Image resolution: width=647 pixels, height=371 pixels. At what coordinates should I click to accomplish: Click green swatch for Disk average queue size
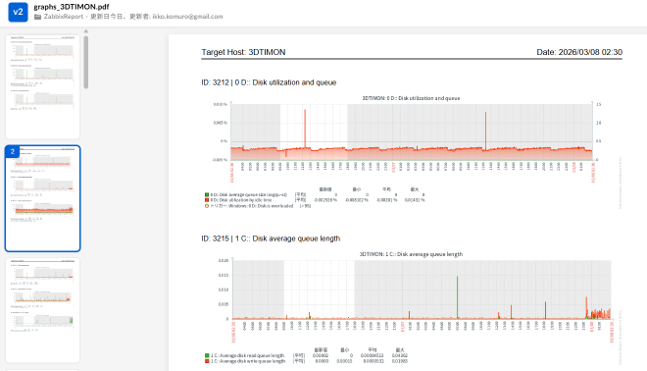(207, 194)
